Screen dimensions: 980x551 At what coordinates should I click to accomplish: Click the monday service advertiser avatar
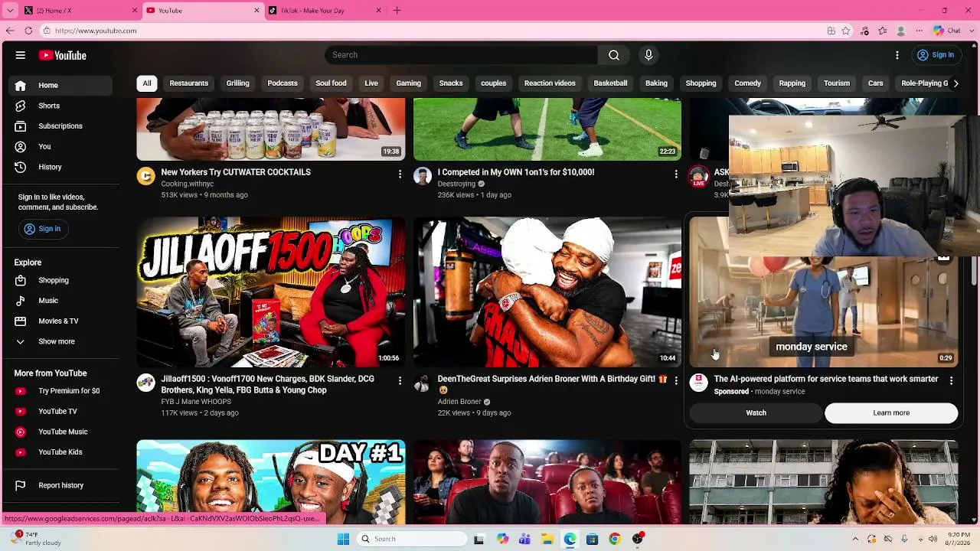[698, 383]
